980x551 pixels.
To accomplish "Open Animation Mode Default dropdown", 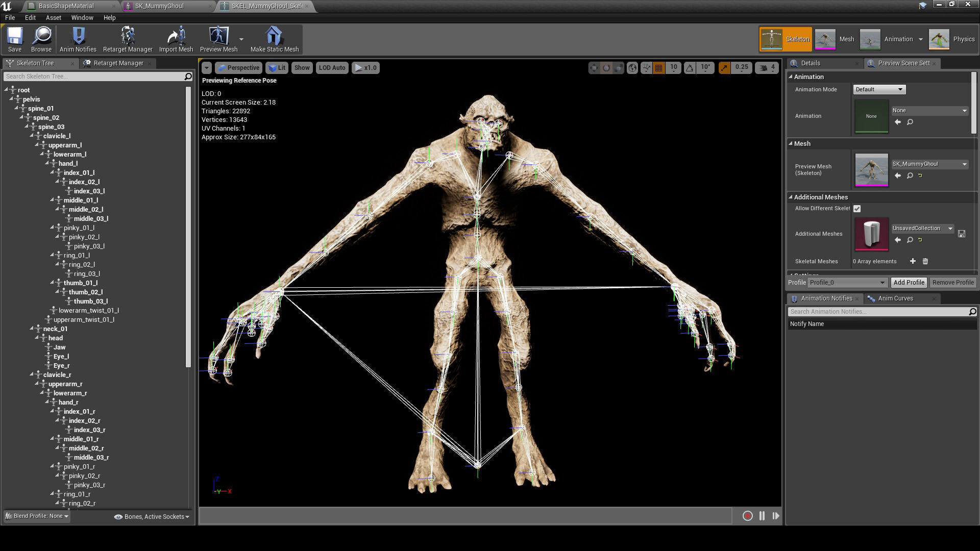I will click(x=879, y=89).
